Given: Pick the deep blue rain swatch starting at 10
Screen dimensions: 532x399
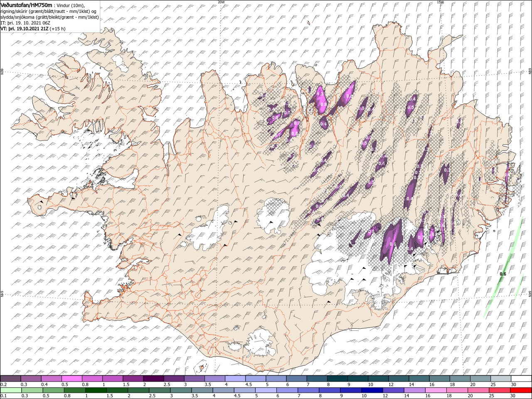Looking at the screenshot, I should (372, 390).
